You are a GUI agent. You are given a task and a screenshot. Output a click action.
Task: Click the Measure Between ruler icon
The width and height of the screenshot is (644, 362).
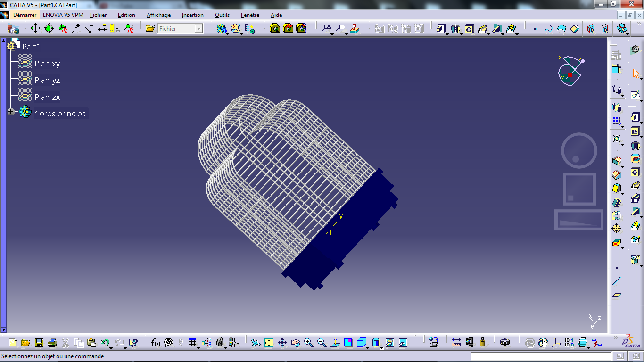pos(456,343)
